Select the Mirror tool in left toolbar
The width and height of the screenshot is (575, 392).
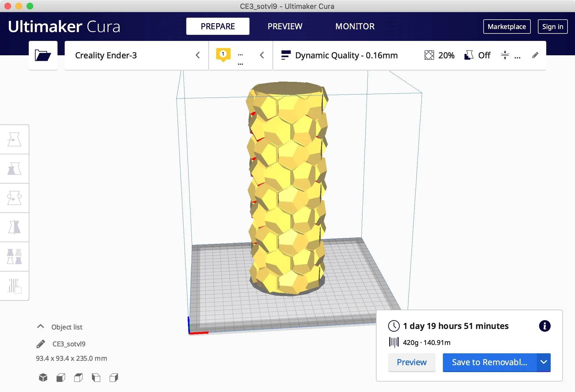(14, 227)
